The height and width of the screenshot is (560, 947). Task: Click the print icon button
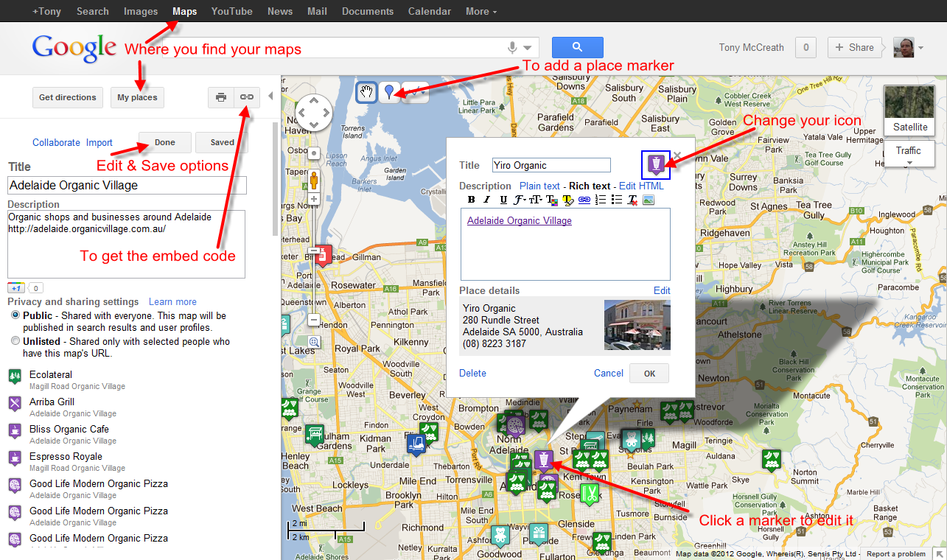click(221, 97)
